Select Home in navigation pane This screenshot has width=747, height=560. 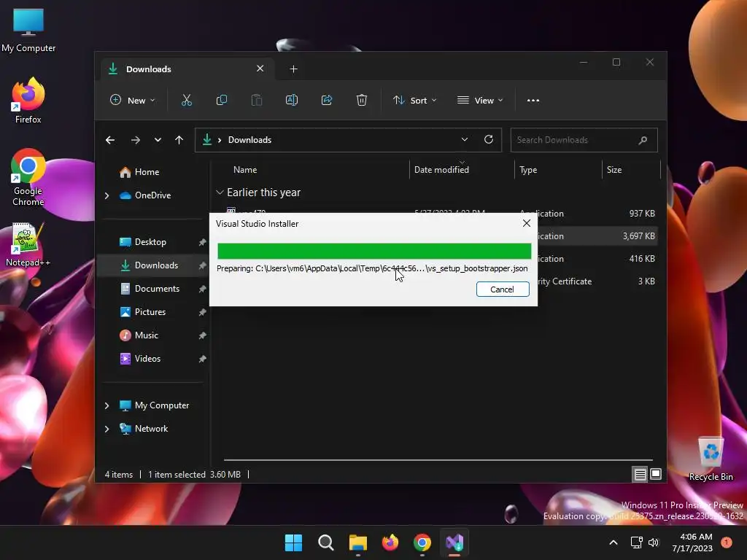coord(147,172)
